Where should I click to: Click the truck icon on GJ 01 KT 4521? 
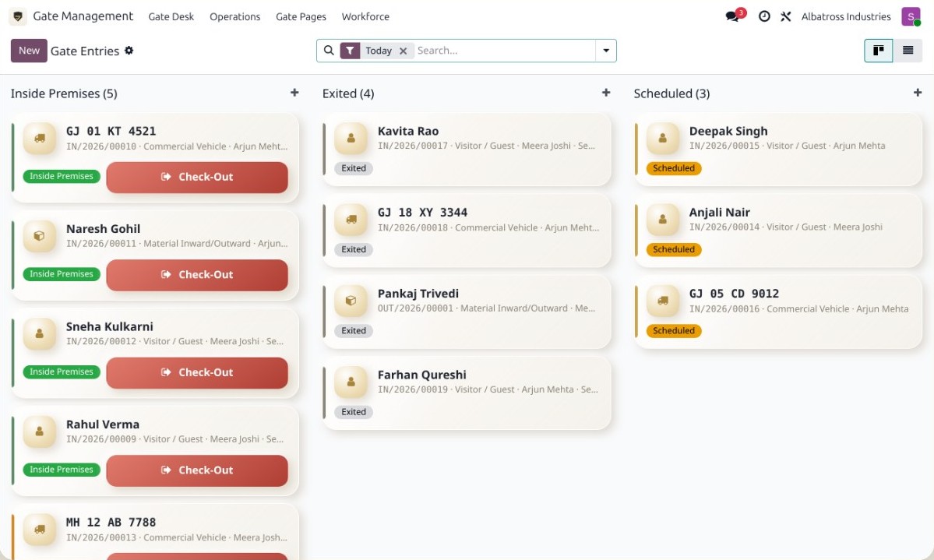tap(39, 138)
